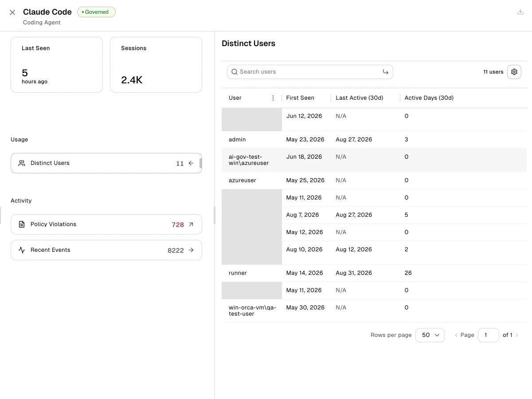Click the search magnifier icon
The width and height of the screenshot is (532, 399).
(235, 72)
